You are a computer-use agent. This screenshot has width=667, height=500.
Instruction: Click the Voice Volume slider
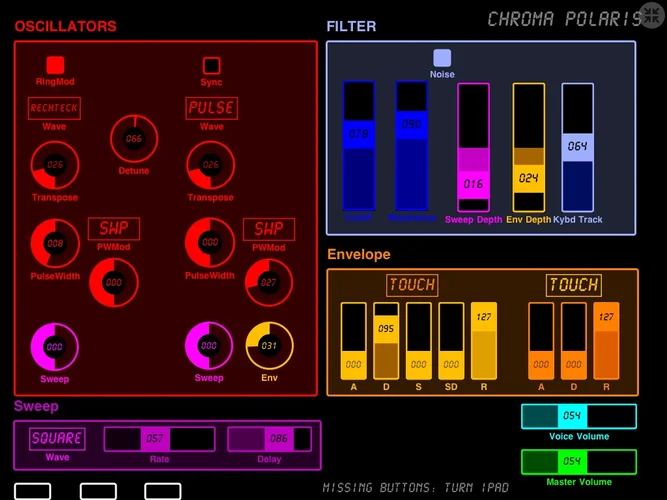click(579, 416)
